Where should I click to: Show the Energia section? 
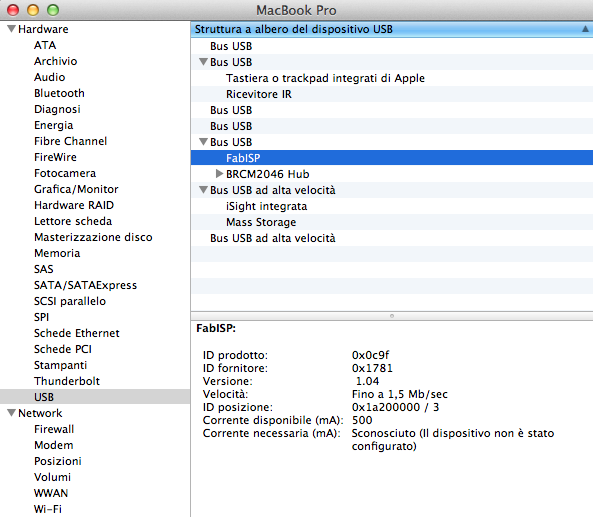coord(53,125)
